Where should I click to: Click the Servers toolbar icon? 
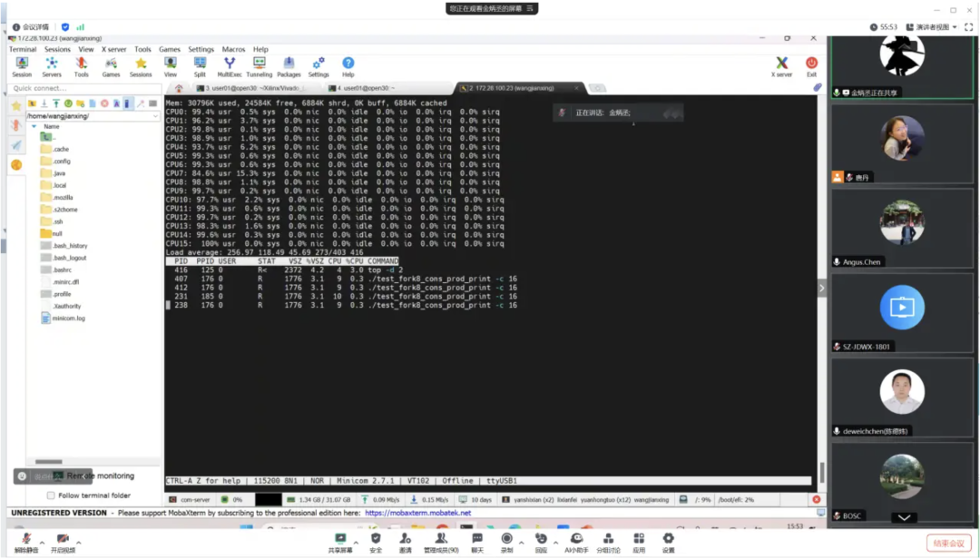[52, 67]
